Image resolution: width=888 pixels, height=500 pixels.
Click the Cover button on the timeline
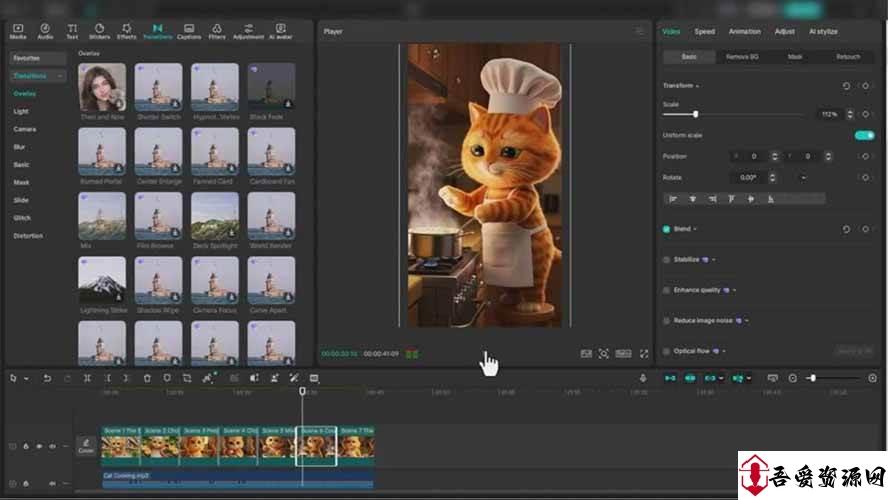(86, 446)
